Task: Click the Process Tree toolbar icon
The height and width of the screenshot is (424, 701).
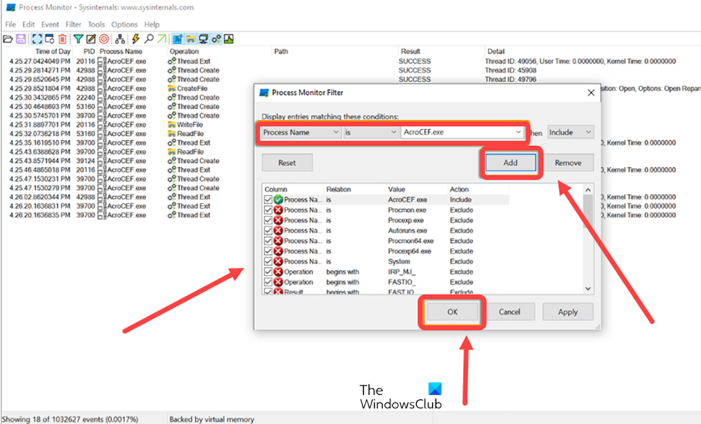Action: coord(120,38)
